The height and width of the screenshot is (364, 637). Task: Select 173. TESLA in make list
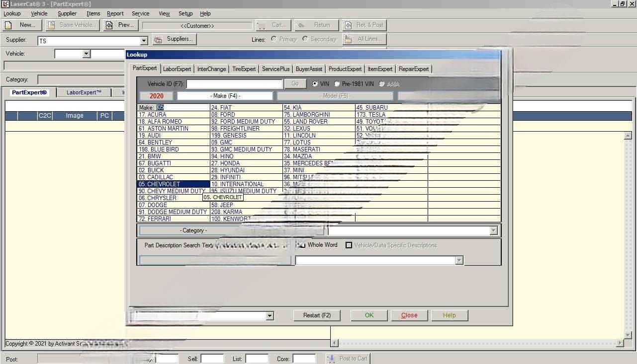(391, 115)
